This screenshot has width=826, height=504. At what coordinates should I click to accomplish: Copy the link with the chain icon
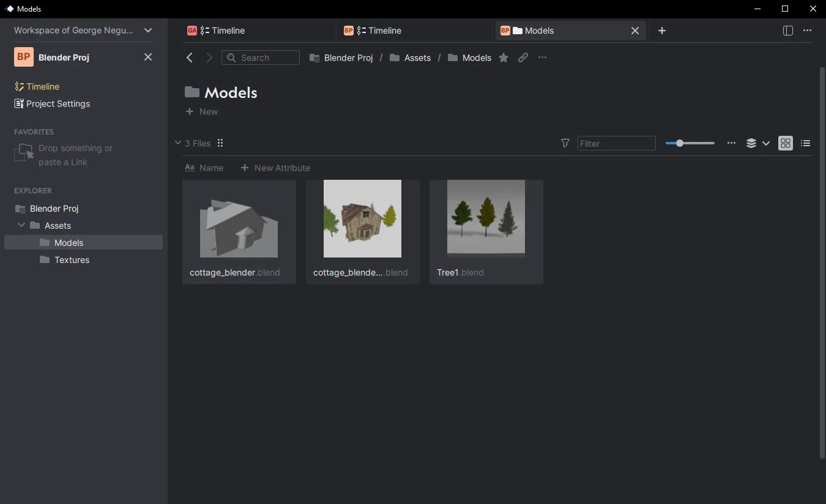[x=523, y=57]
